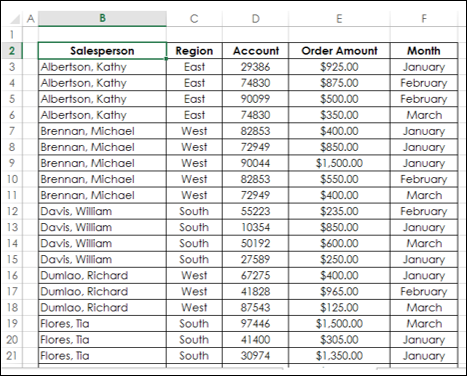This screenshot has height=376, width=467.
Task: Click the Month header cell
Action: (x=424, y=51)
